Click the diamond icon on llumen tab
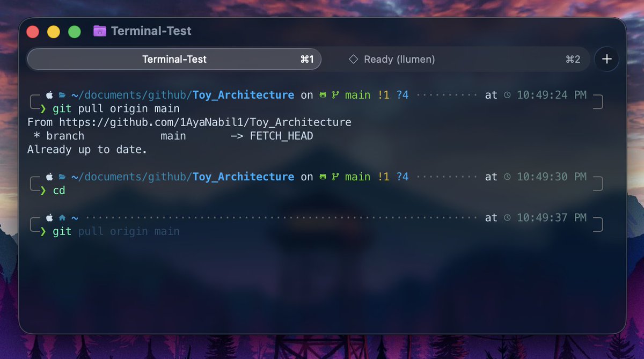Viewport: 644px width, 359px height. click(353, 59)
